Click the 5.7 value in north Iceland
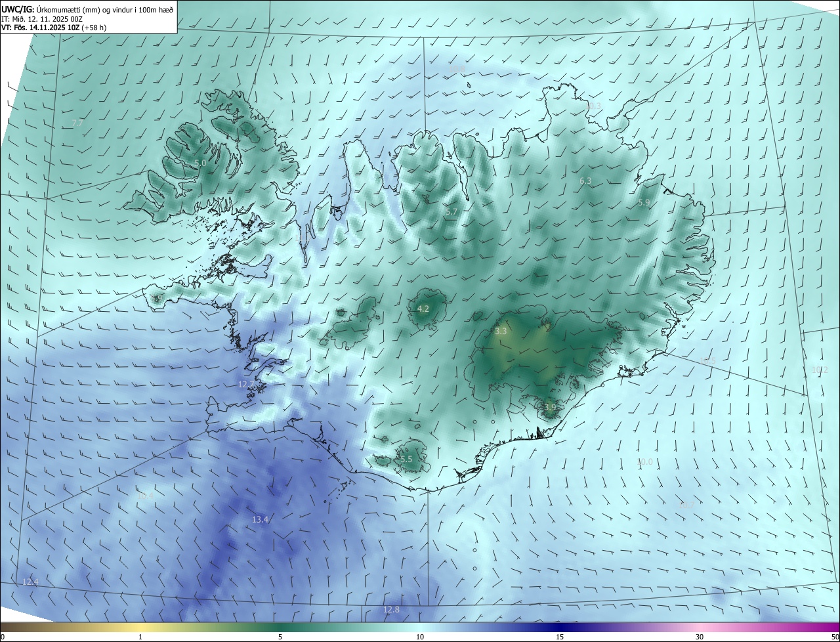The height and width of the screenshot is (642, 840). (451, 211)
